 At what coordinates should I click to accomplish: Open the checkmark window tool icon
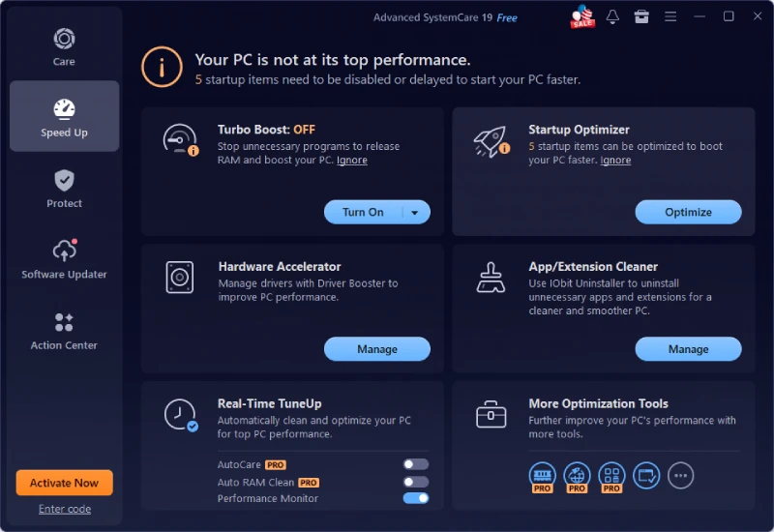click(x=646, y=476)
